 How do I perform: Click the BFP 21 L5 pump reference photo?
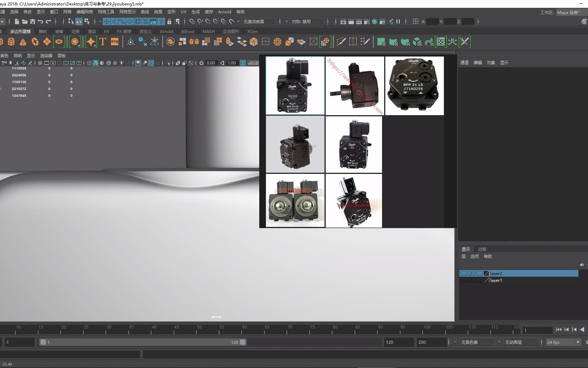[x=414, y=86]
